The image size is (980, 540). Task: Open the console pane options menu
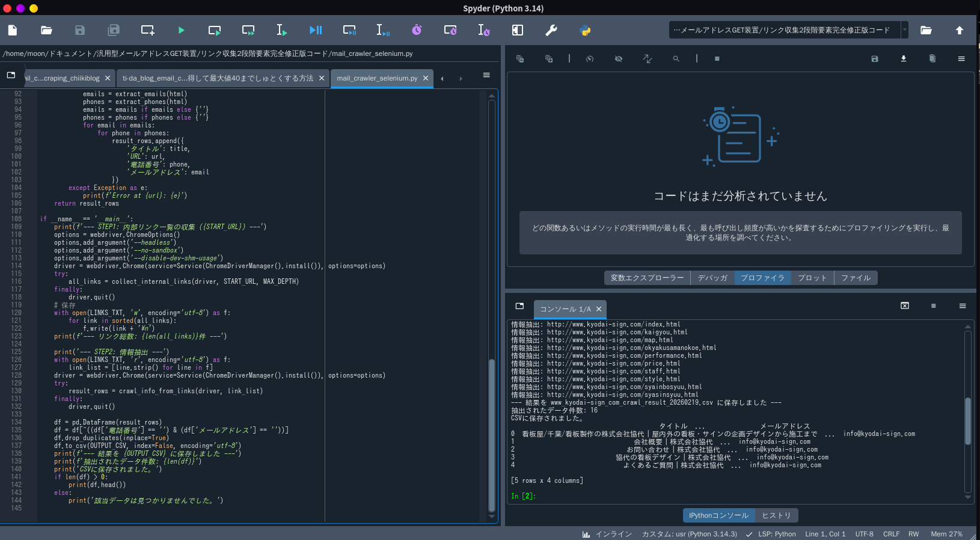pyautogui.click(x=963, y=306)
